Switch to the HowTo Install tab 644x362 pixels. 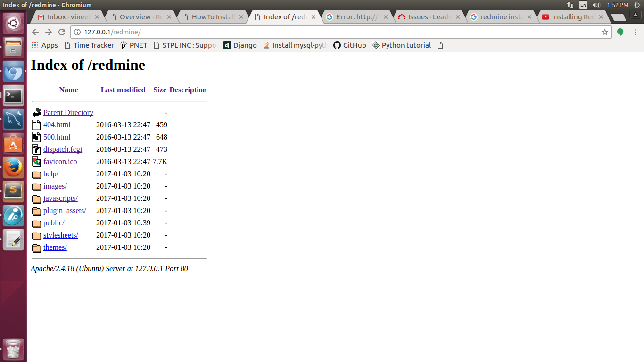pyautogui.click(x=213, y=17)
